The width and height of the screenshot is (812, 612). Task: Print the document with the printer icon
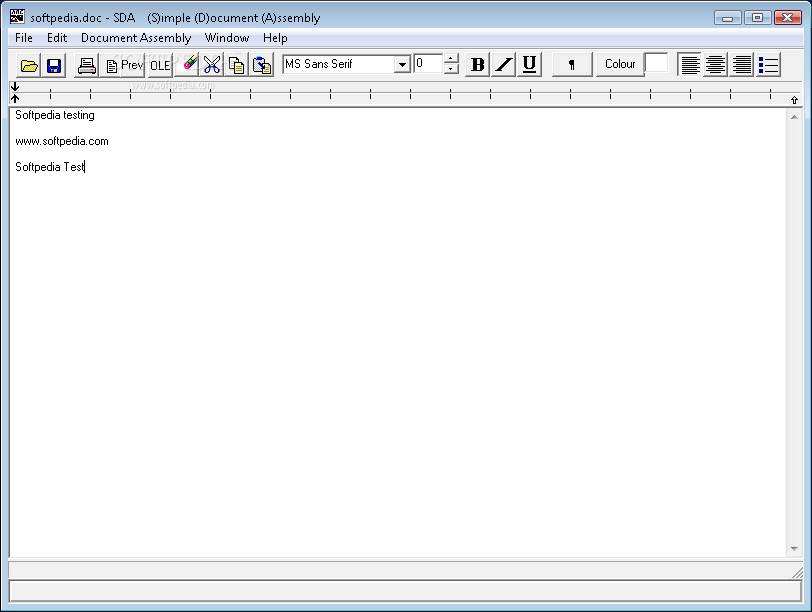(86, 66)
